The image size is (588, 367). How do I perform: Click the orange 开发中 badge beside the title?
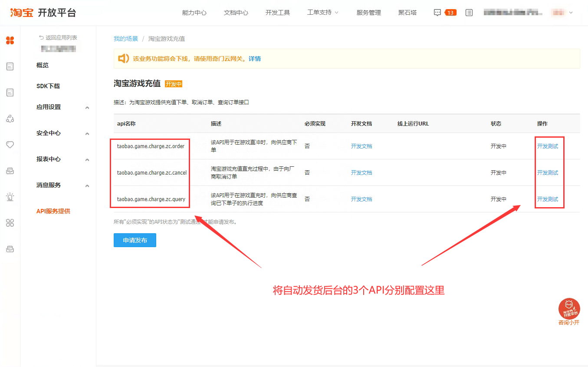point(174,84)
